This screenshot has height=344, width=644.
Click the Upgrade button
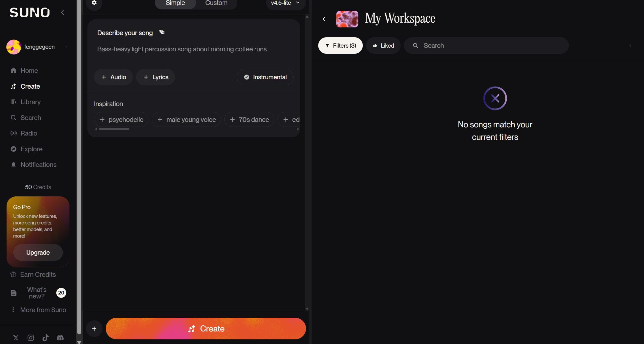pyautogui.click(x=38, y=253)
